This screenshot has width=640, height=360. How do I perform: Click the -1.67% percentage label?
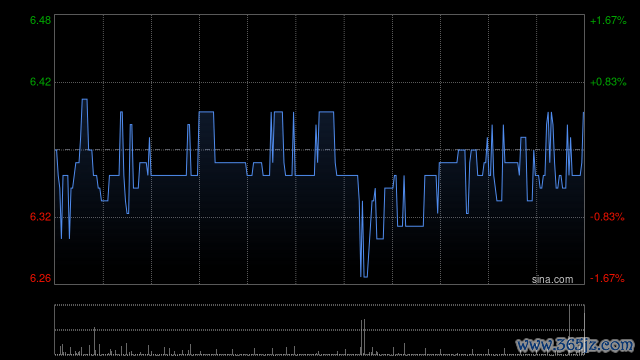pos(607,278)
